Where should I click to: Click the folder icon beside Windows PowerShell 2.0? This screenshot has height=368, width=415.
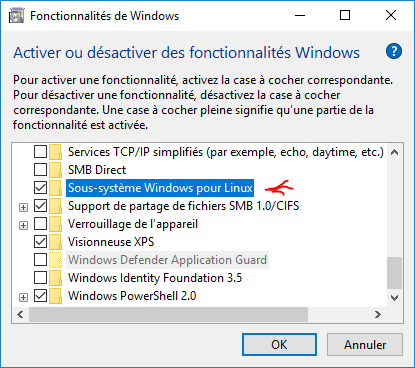(x=56, y=296)
